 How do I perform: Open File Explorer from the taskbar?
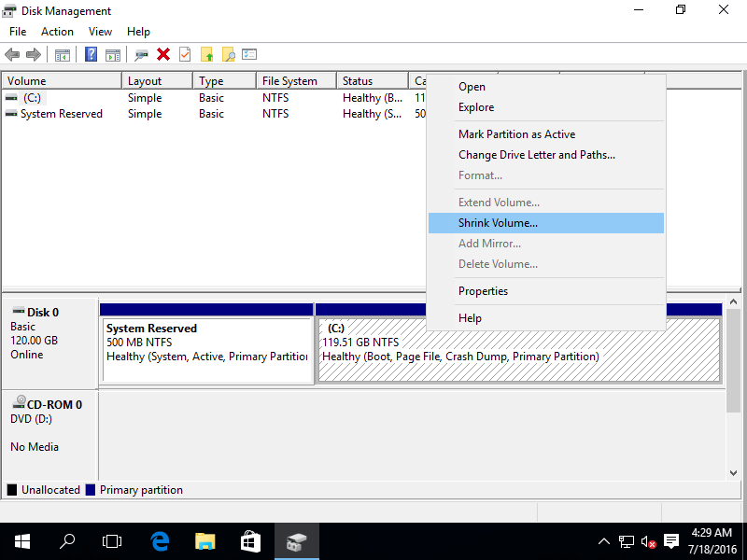tap(205, 541)
